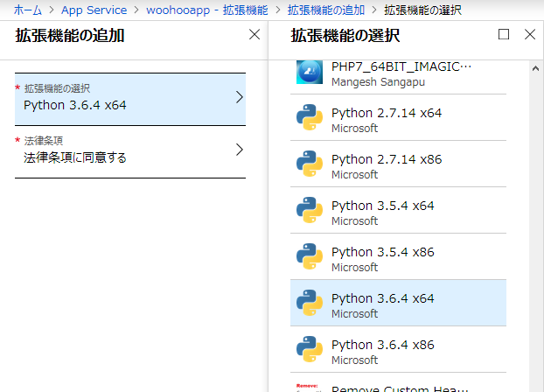Close the 拡張機能の追加 blade

tap(255, 34)
